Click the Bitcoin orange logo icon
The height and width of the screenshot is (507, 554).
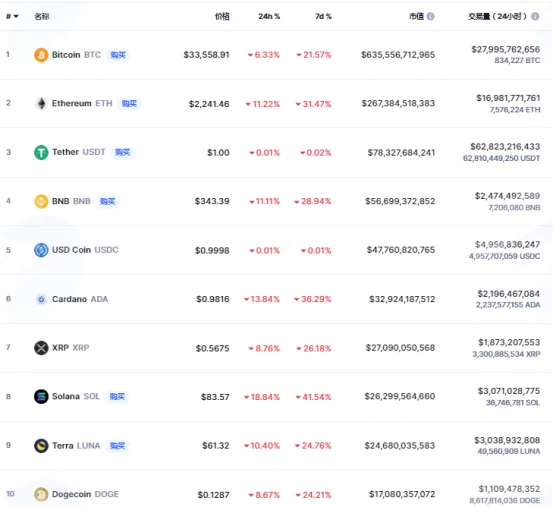(41, 55)
